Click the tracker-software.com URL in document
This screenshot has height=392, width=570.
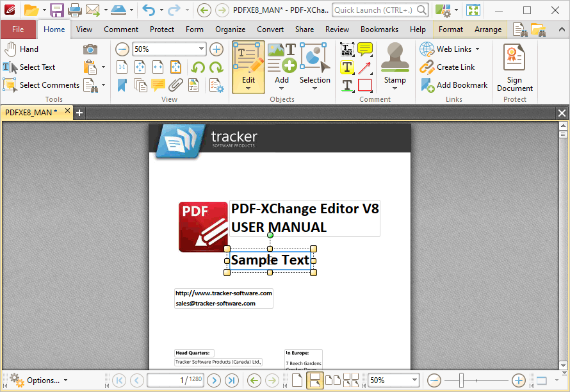(x=224, y=293)
